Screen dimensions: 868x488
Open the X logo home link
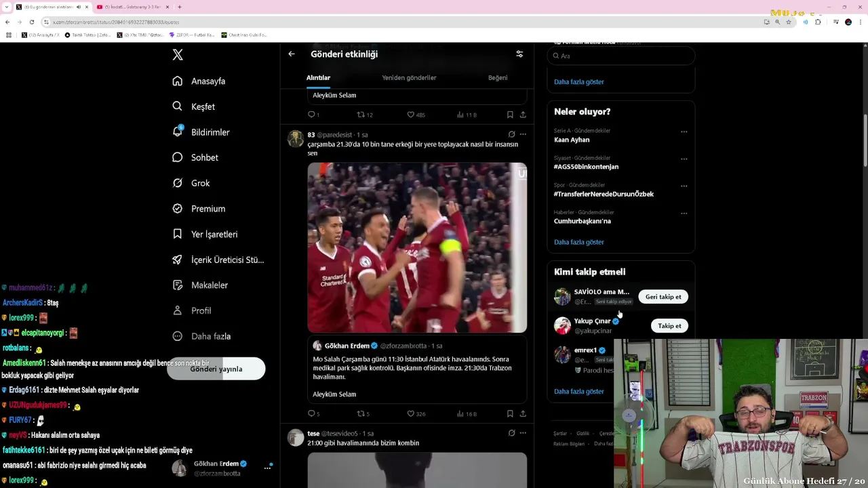[178, 55]
